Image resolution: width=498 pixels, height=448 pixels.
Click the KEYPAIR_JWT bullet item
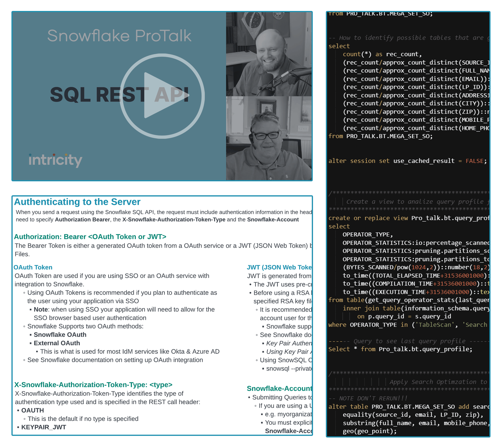click(44, 427)
